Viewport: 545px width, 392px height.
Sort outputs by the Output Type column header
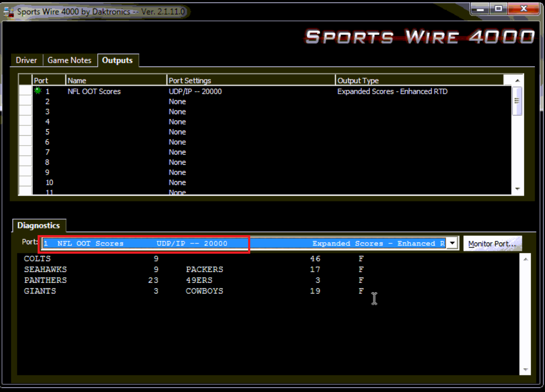(x=419, y=80)
